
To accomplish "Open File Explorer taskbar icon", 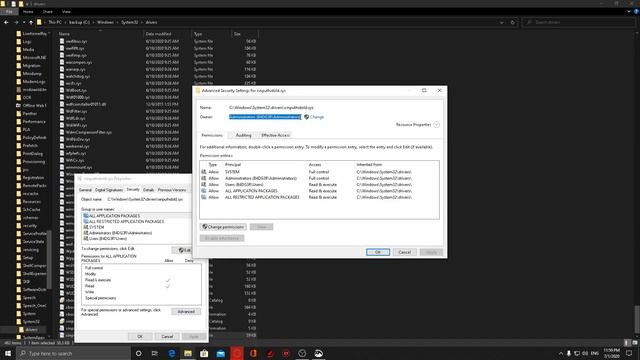I will [x=188, y=353].
